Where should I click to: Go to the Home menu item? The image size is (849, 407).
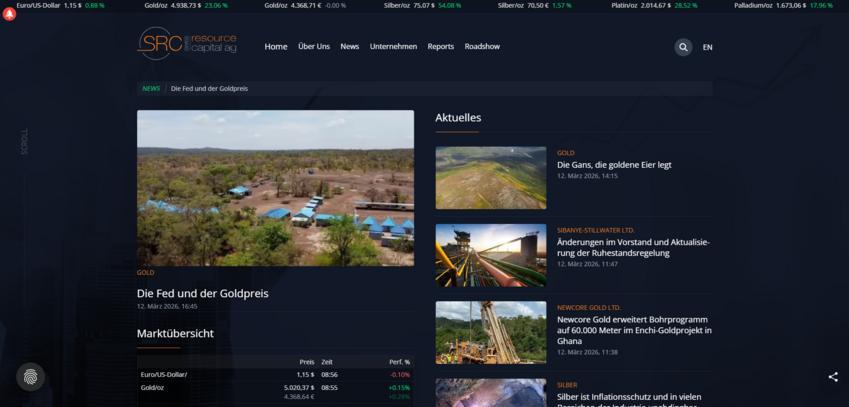[x=276, y=47]
